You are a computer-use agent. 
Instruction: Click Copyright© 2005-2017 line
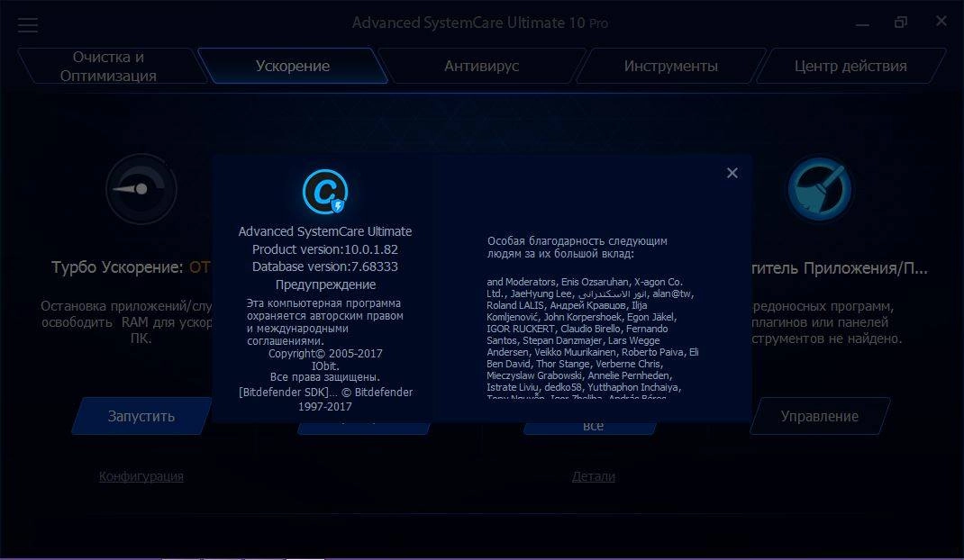(x=325, y=354)
